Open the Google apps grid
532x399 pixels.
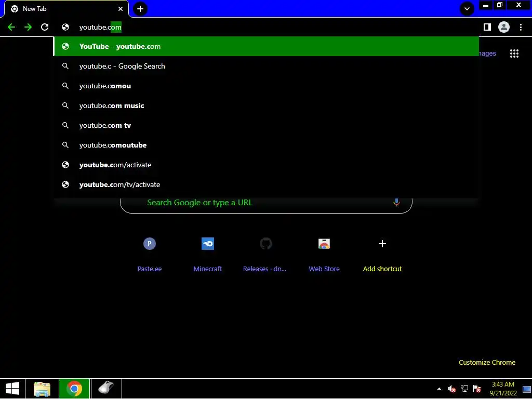pos(514,54)
